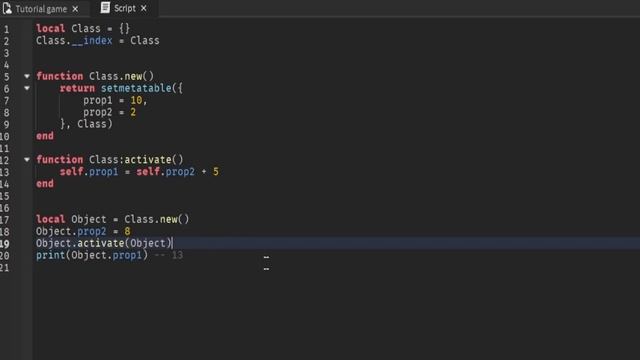
Task: Click line number 21 in the gutter
Action: tap(4, 268)
